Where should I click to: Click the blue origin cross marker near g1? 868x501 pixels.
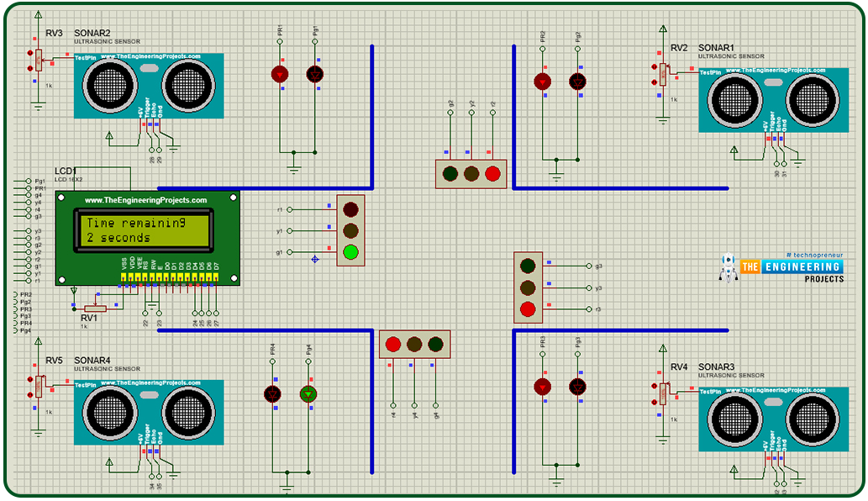pos(315,259)
